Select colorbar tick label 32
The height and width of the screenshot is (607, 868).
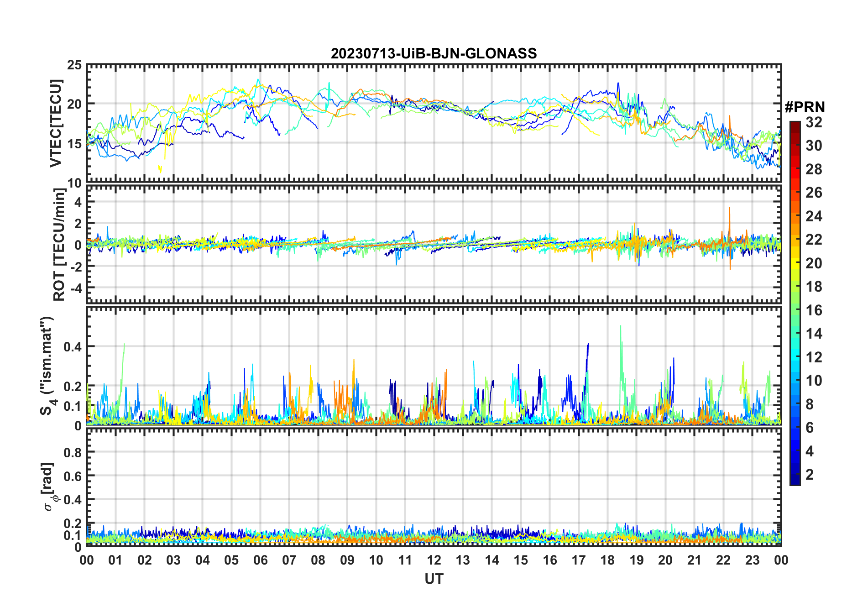814,122
